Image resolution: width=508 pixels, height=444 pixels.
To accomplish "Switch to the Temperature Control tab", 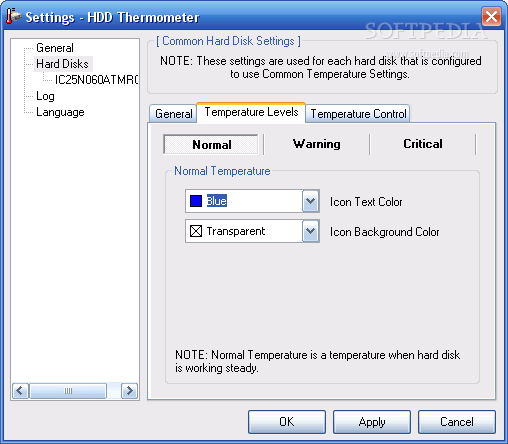I will coord(358,114).
